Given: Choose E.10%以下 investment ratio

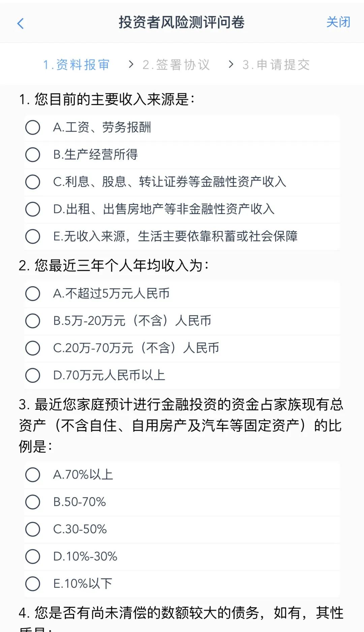Looking at the screenshot, I should tap(33, 584).
